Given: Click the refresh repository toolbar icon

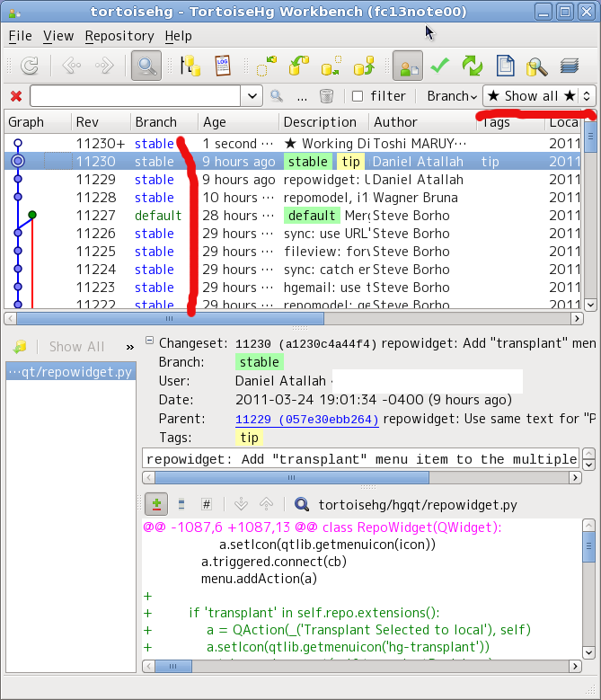Looking at the screenshot, I should pos(30,66).
